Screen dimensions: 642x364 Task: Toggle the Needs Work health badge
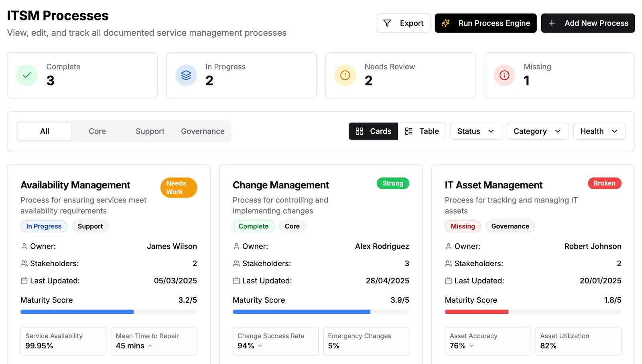[x=179, y=188]
